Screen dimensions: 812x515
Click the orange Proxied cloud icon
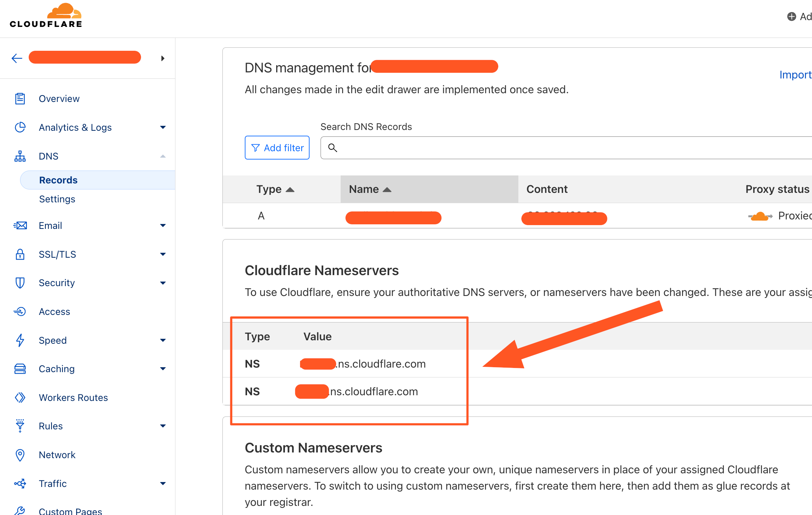[x=759, y=216]
